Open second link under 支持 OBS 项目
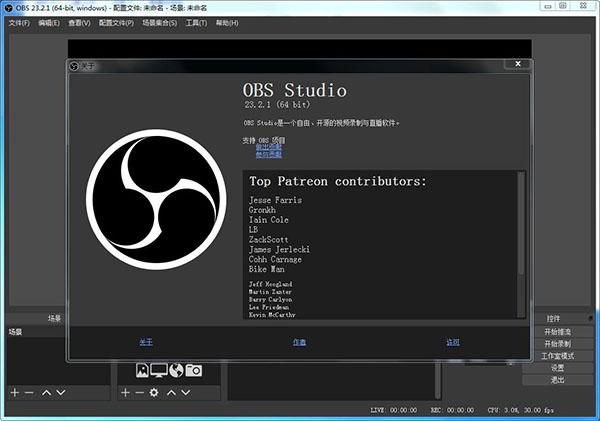This screenshot has height=421, width=600. 269,155
